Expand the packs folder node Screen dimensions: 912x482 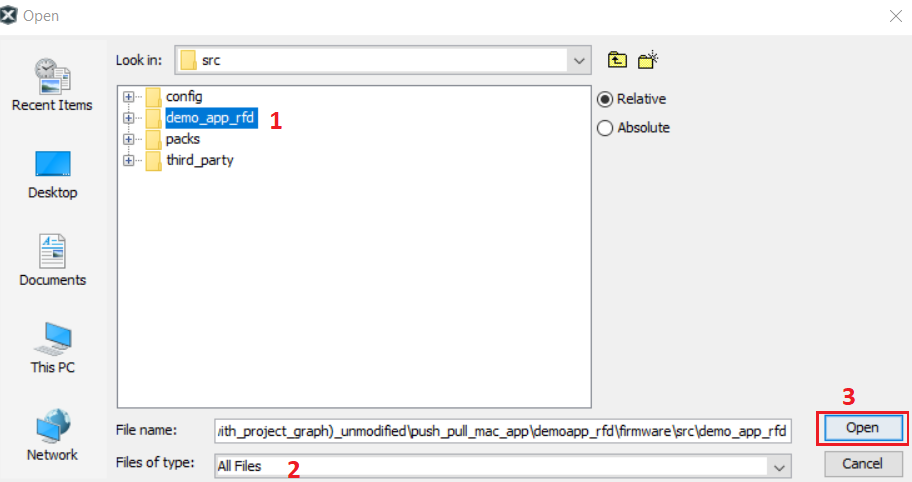[x=129, y=140]
